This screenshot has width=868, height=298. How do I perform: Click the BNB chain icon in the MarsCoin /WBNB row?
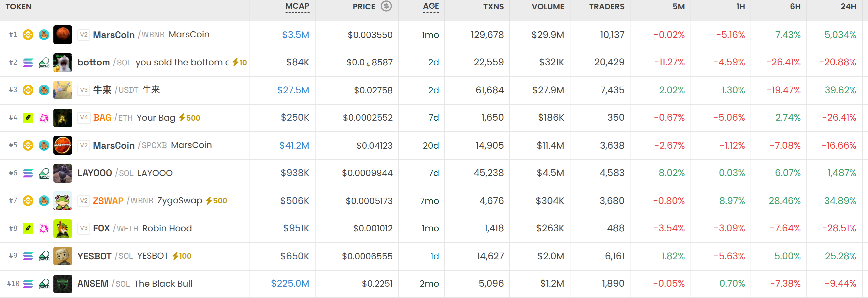click(28, 35)
